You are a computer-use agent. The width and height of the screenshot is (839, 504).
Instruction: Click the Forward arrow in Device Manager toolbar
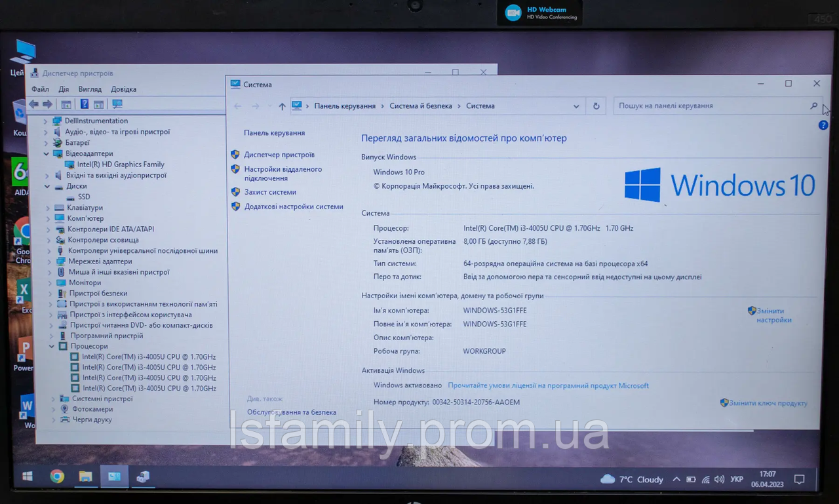tap(47, 104)
